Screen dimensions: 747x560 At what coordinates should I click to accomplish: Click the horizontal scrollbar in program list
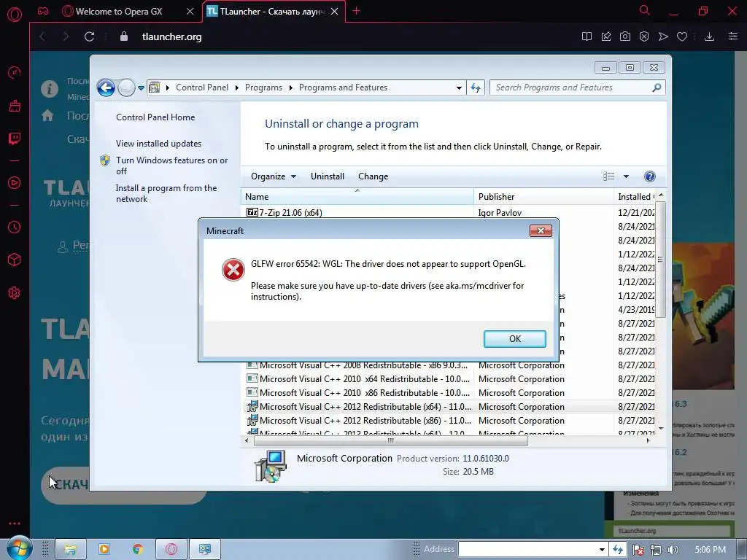point(391,440)
